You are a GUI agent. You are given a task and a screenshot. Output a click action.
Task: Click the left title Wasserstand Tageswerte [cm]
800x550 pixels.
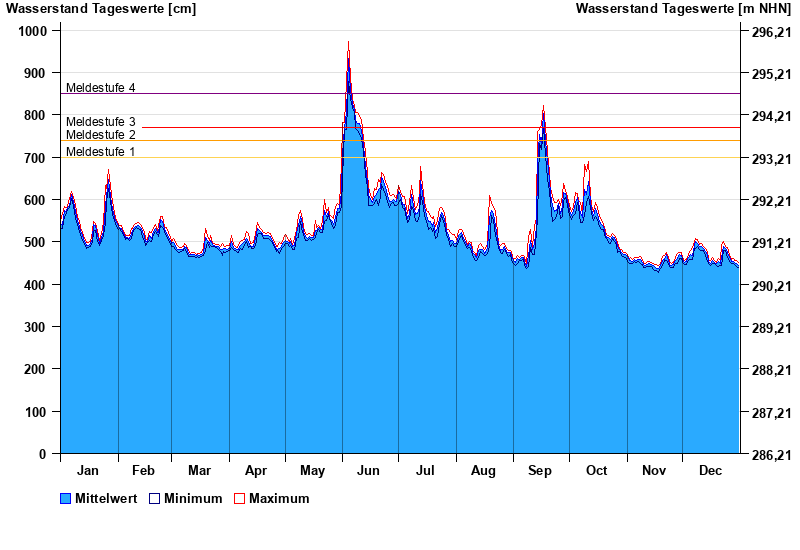(x=101, y=9)
